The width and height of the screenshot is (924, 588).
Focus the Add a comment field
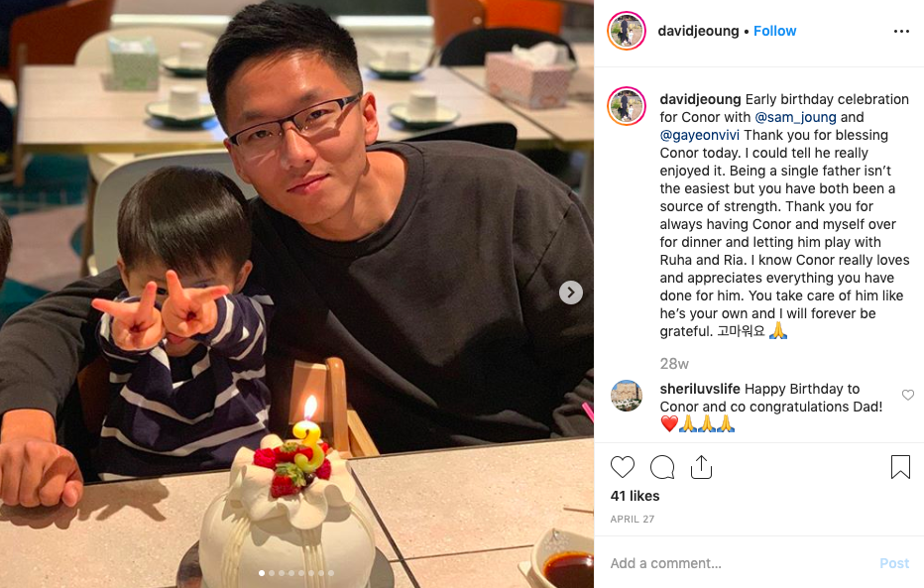click(x=737, y=563)
